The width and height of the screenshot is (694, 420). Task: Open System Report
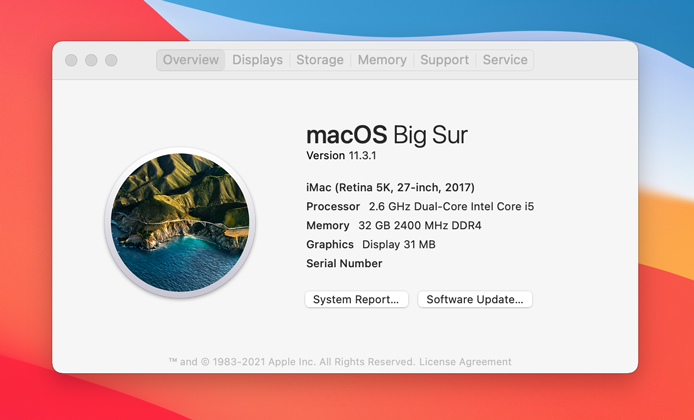click(x=356, y=299)
